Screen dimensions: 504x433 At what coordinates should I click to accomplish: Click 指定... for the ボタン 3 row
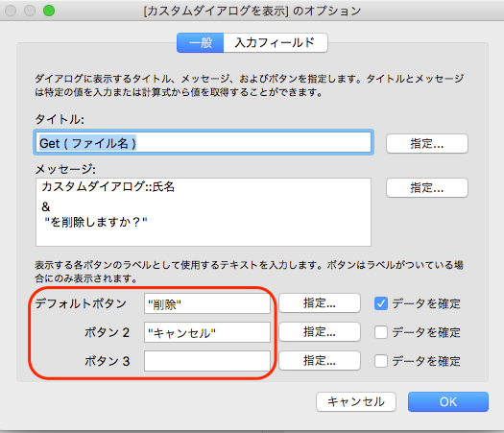tap(320, 361)
